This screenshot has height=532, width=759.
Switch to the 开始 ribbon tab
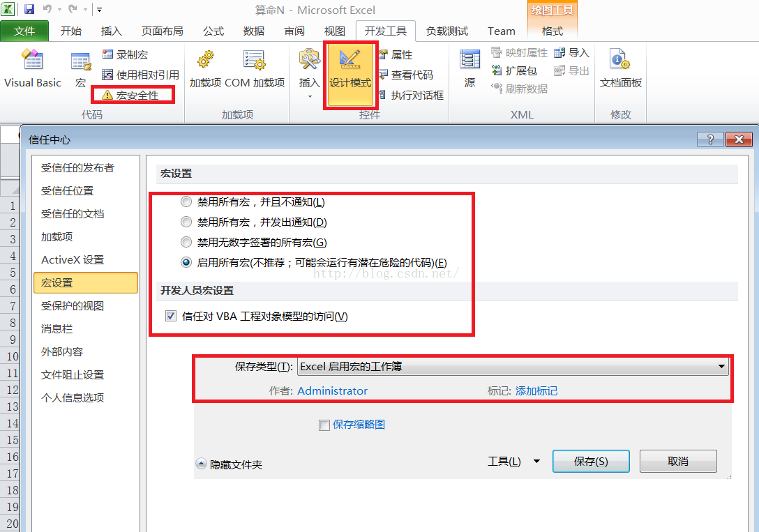70,31
